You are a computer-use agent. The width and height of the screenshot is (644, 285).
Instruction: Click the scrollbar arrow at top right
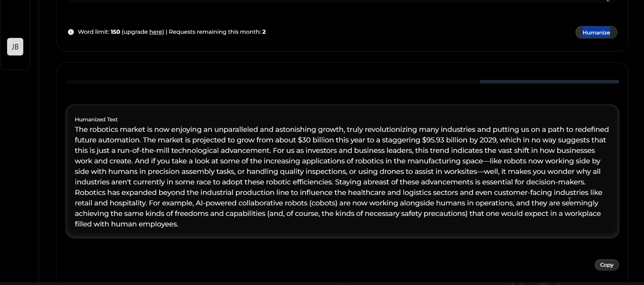click(x=608, y=2)
